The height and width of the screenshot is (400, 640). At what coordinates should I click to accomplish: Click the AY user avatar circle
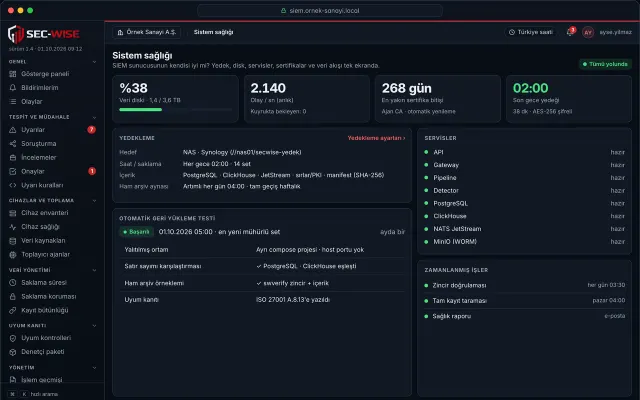[x=588, y=32]
